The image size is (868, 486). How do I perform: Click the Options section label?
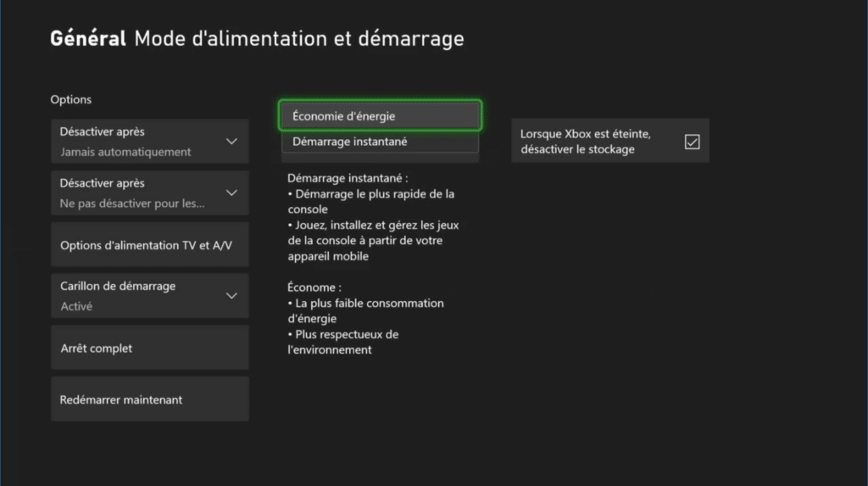click(71, 100)
